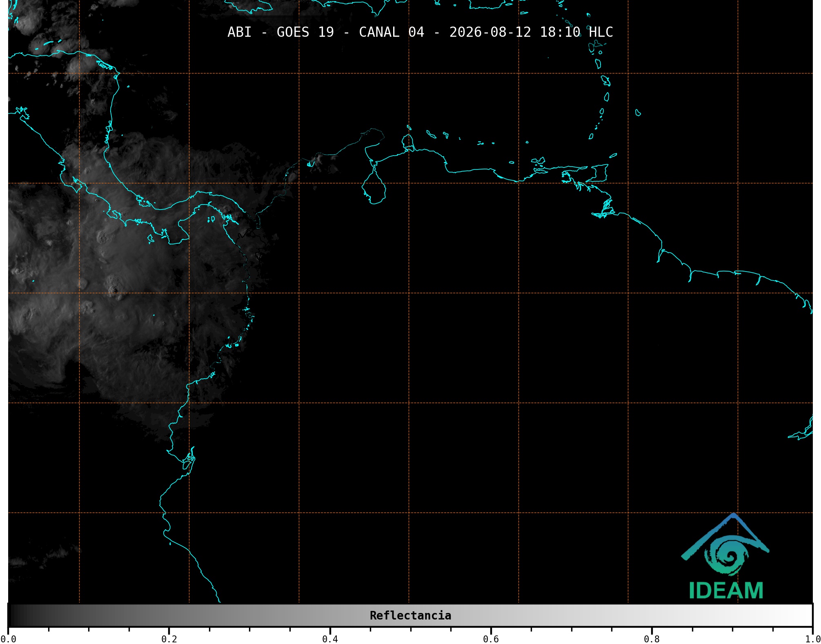Click the 0.6 tick label on colorbar
This screenshot has width=821, height=644.
point(491,639)
